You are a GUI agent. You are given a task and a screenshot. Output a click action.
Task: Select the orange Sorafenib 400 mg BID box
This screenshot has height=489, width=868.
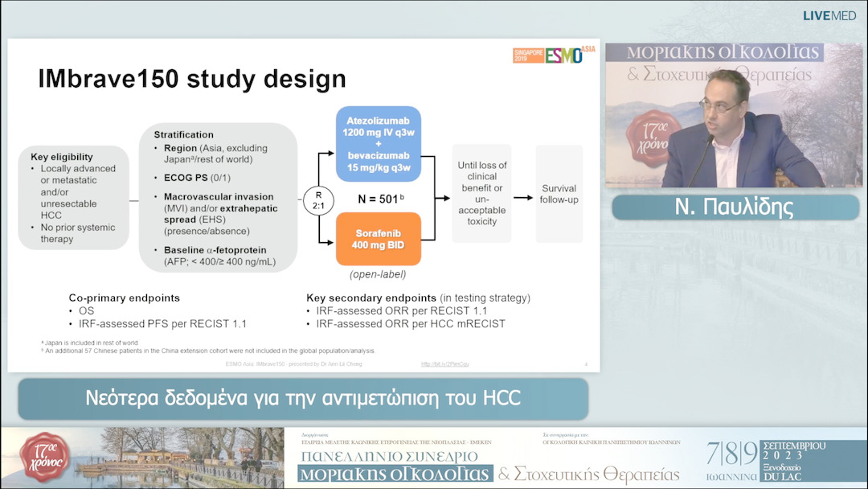pos(379,239)
